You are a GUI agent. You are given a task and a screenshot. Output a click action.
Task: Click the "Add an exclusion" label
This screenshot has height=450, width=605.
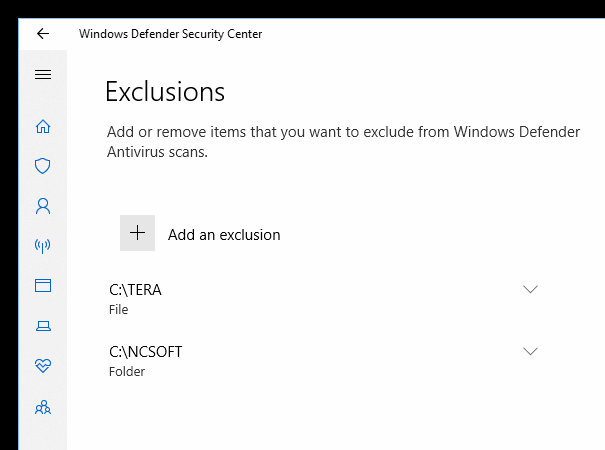pos(224,235)
